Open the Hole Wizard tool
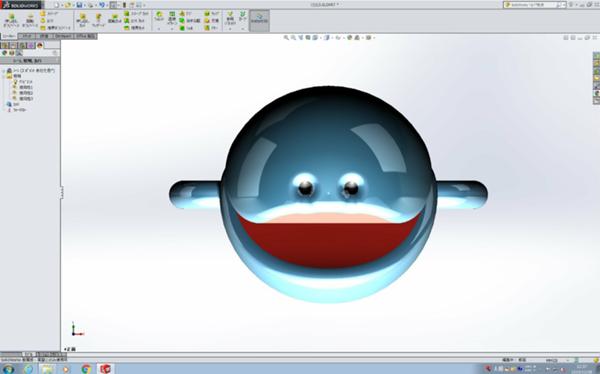 coord(98,20)
